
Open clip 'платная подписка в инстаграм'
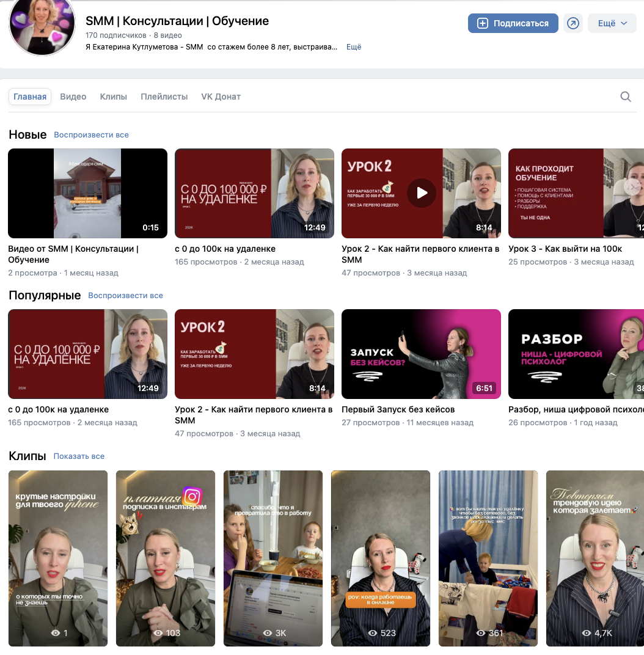(166, 558)
